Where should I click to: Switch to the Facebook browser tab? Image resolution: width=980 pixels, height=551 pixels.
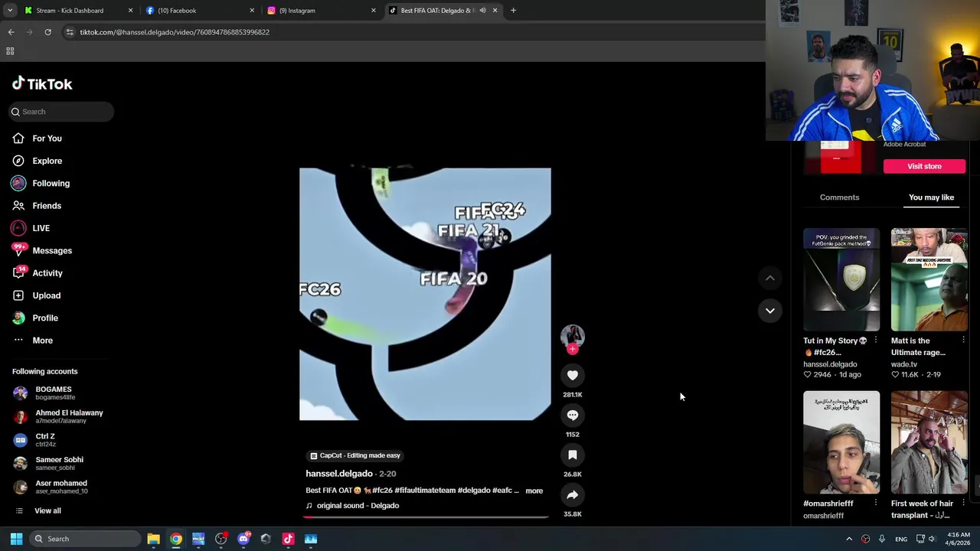(x=199, y=11)
